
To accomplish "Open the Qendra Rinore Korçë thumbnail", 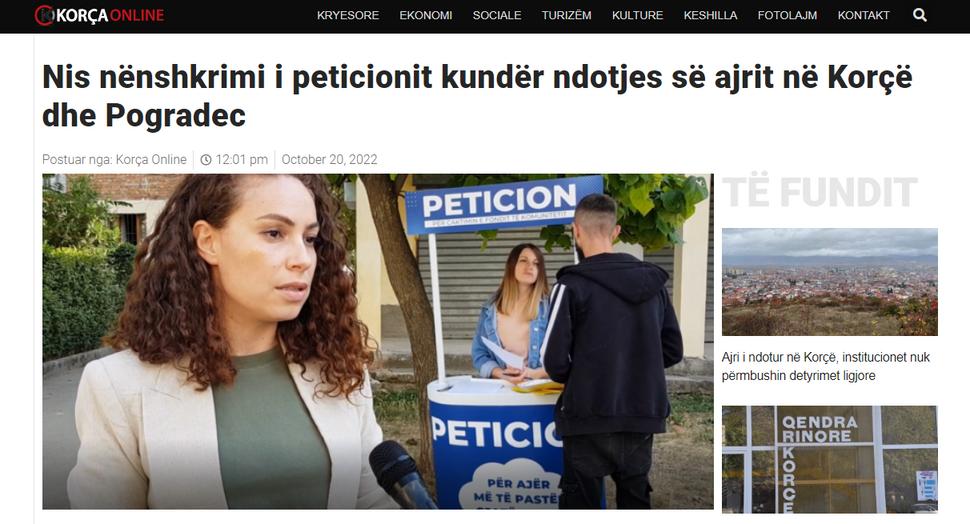I will point(830,460).
